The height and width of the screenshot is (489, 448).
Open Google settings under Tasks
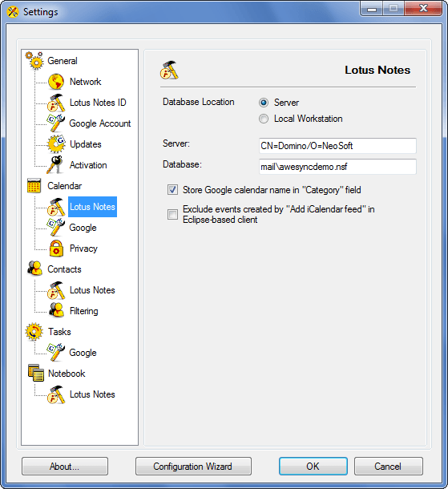(83, 353)
